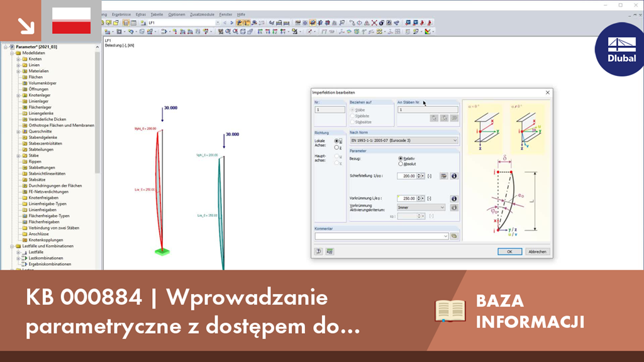Select Stabliste radio option
Image resolution: width=644 pixels, height=362 pixels.
pyautogui.click(x=352, y=116)
